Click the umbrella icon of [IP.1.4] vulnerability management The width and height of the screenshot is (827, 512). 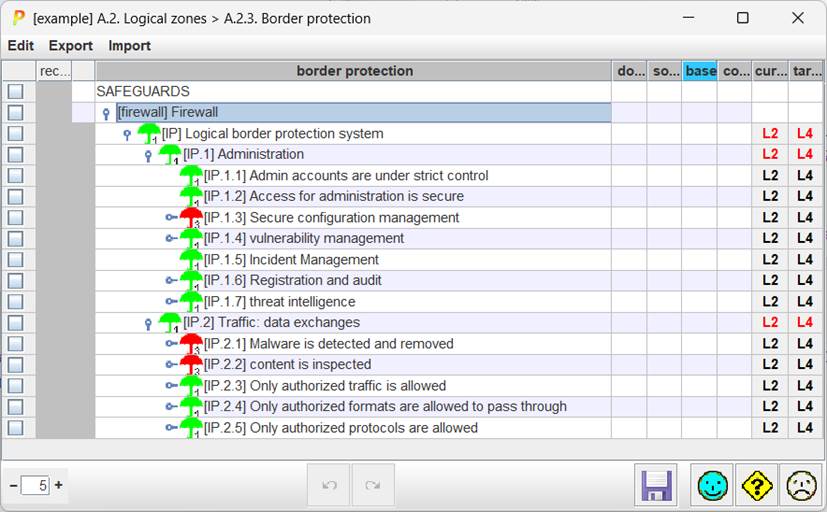191,238
